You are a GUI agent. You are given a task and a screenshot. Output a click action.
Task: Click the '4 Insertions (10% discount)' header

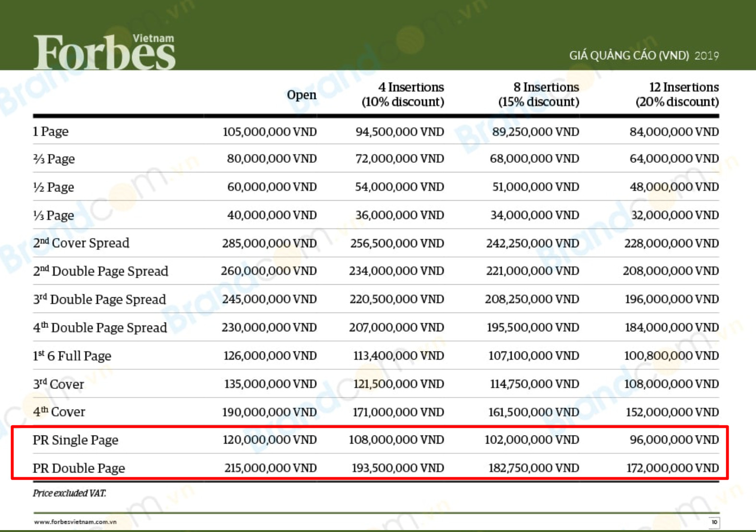[x=403, y=95]
